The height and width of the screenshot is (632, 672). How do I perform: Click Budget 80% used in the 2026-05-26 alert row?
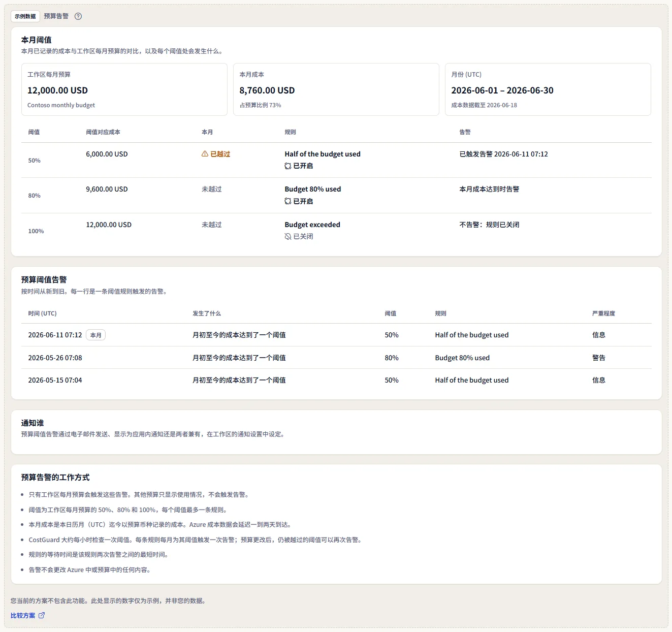tap(462, 358)
